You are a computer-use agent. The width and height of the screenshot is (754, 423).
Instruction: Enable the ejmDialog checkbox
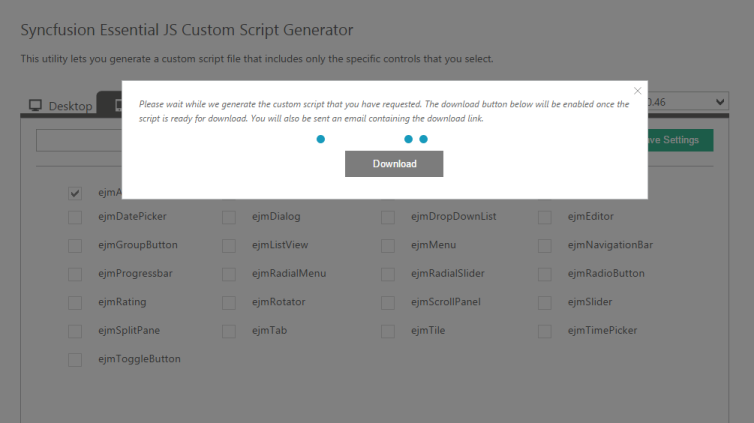tap(229, 217)
